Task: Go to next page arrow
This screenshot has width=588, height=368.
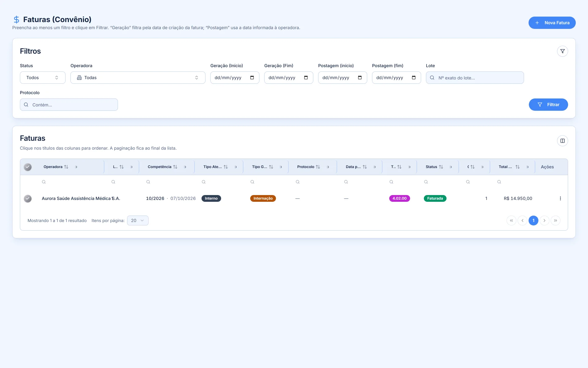Action: [545, 220]
